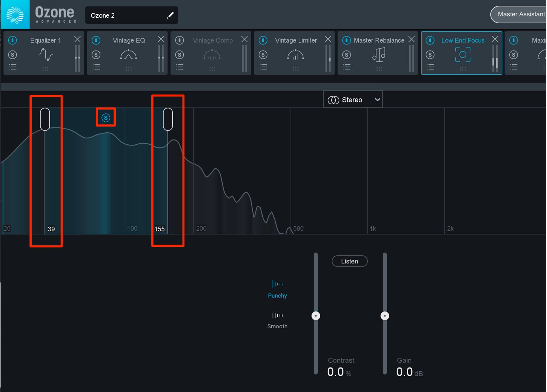Select the Smooth mode icon

[x=277, y=315]
